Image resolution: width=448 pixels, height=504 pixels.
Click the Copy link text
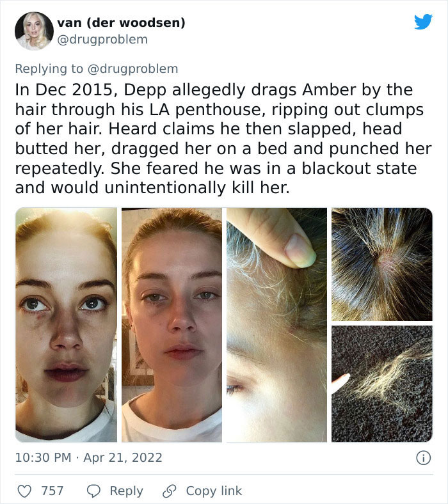214,491
